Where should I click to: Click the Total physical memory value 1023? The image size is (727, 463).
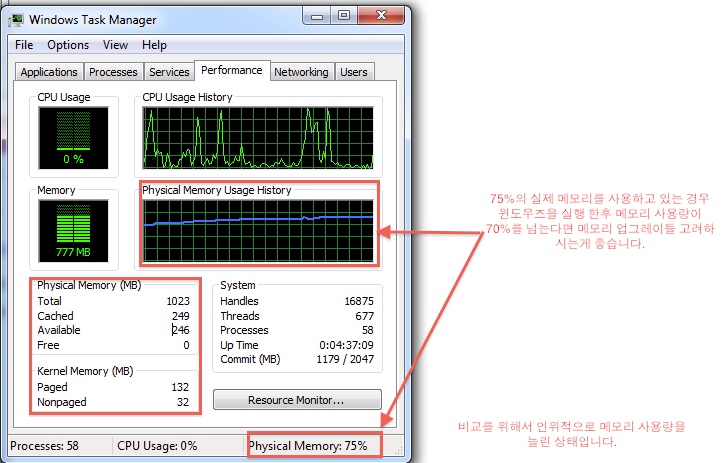tap(178, 301)
